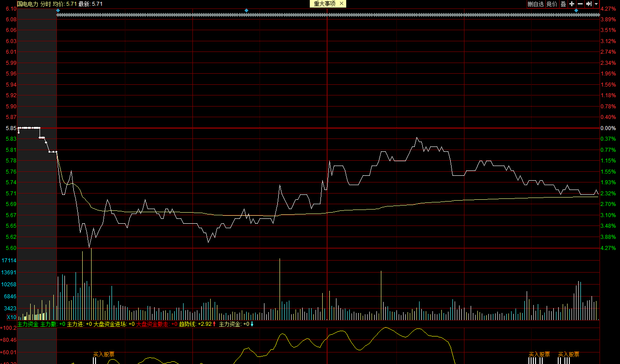Click the 叠 overlay button
620x364 pixels.
click(563, 4)
